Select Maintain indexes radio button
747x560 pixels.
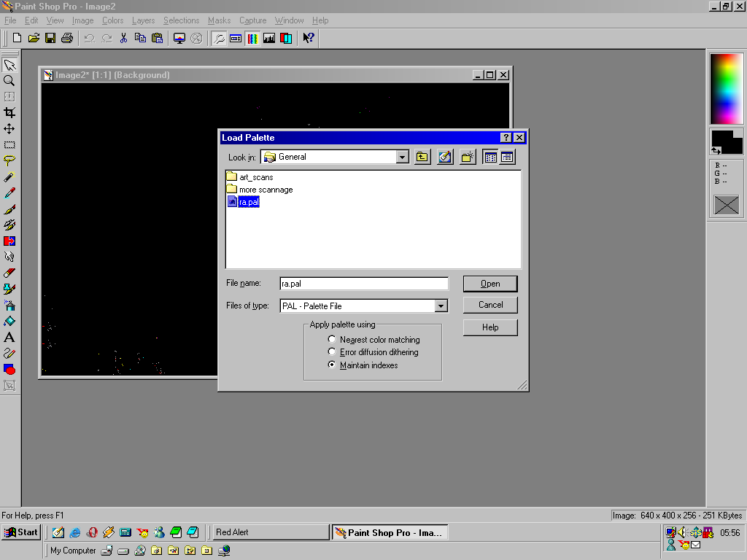[x=333, y=365]
